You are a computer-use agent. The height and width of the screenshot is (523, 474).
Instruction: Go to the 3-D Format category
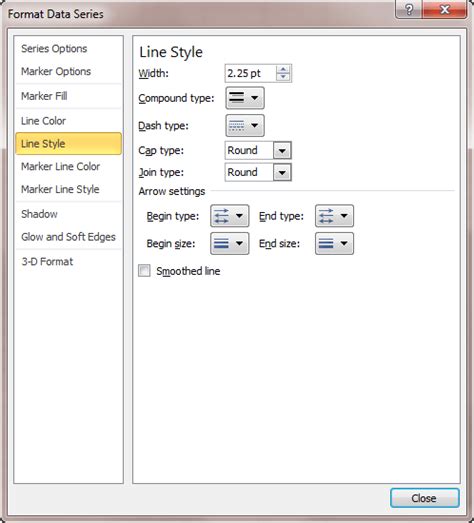coord(68,262)
